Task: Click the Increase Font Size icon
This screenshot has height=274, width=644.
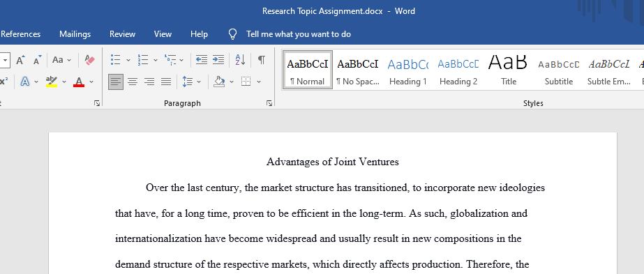Action: (x=20, y=60)
